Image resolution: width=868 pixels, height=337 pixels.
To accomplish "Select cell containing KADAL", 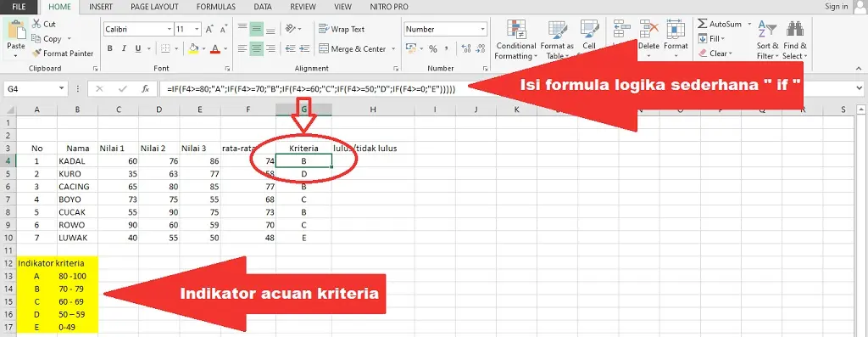I will (x=77, y=160).
